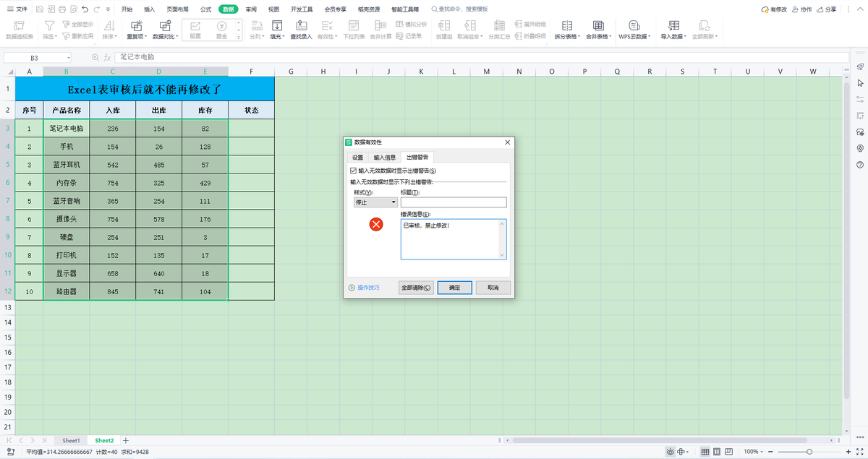
Task: Select the Stocks (股票) data type
Action: point(195,30)
